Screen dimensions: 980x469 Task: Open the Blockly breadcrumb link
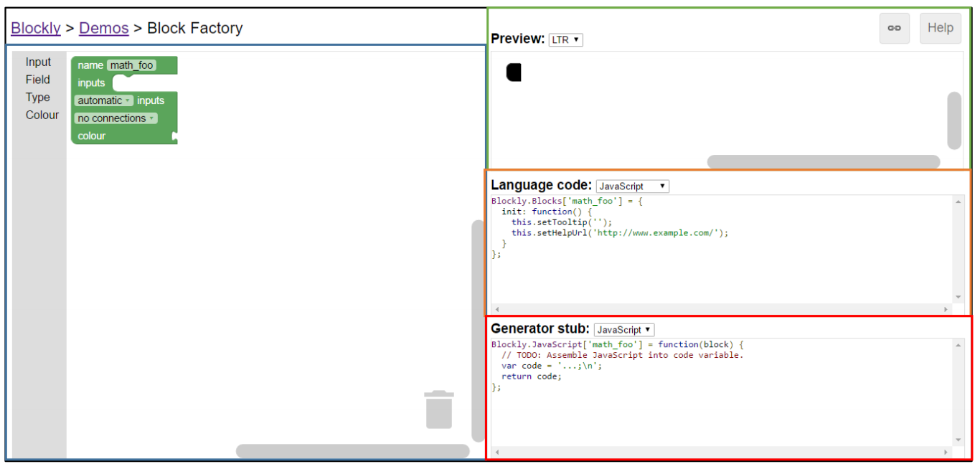click(36, 28)
